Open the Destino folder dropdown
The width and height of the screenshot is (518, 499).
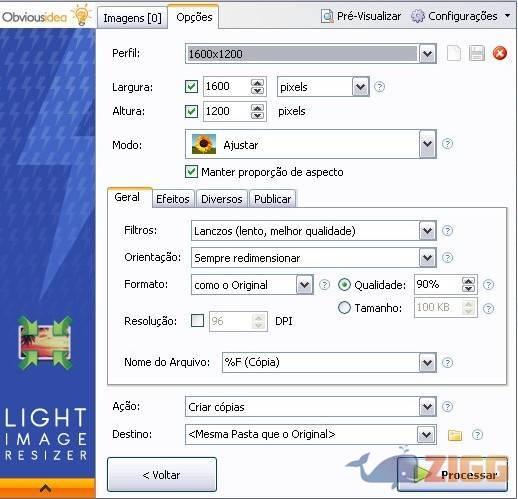coord(426,435)
